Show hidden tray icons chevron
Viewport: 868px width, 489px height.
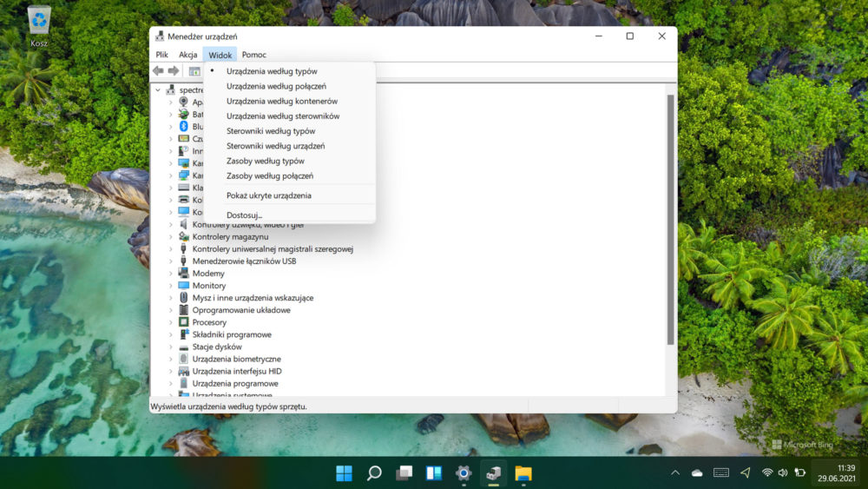(x=675, y=472)
